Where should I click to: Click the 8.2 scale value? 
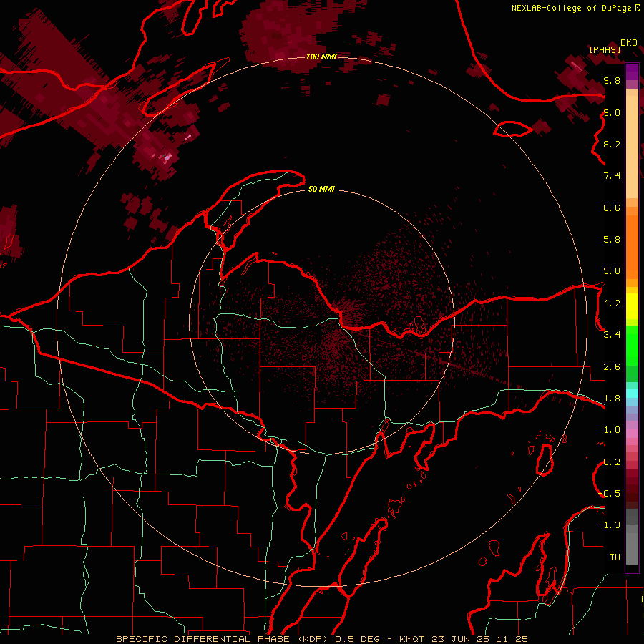[612, 144]
